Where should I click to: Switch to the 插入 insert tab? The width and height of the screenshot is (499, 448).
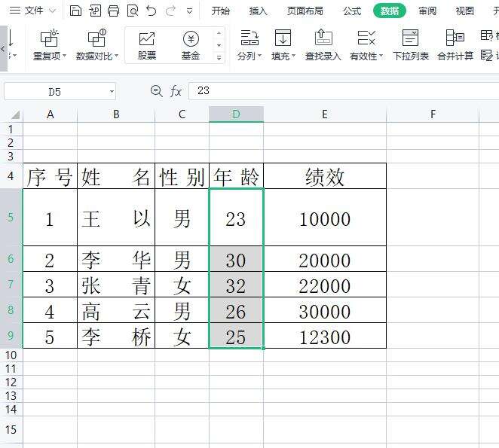(x=258, y=11)
